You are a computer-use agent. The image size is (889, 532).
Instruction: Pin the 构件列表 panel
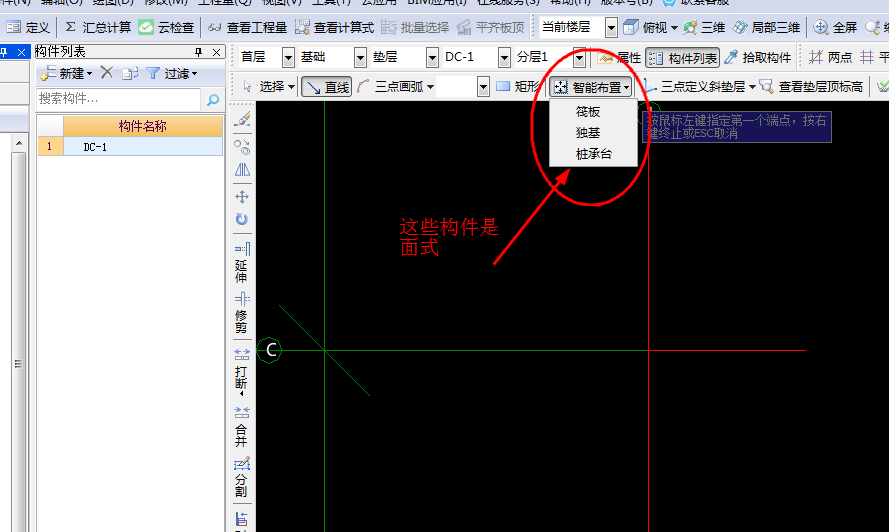198,52
